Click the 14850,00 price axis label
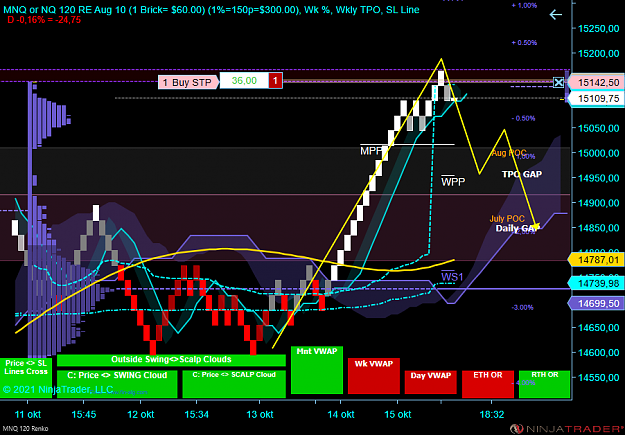 click(x=599, y=228)
